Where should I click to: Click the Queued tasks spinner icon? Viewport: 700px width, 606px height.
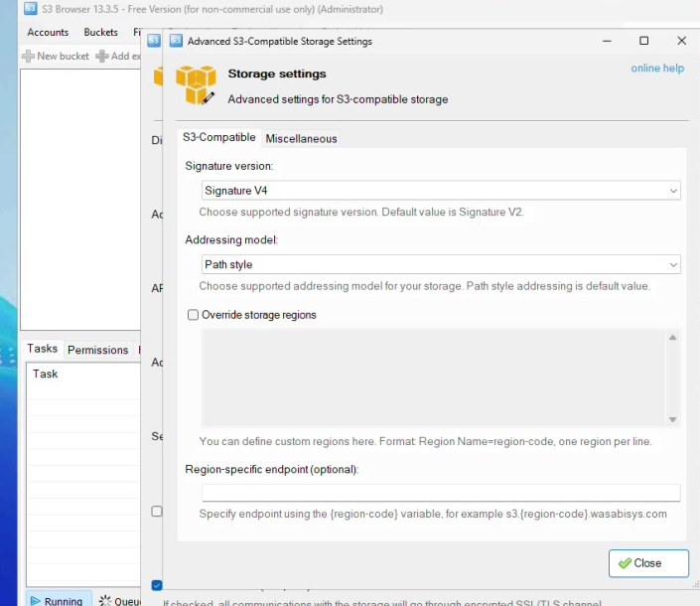[104, 601]
